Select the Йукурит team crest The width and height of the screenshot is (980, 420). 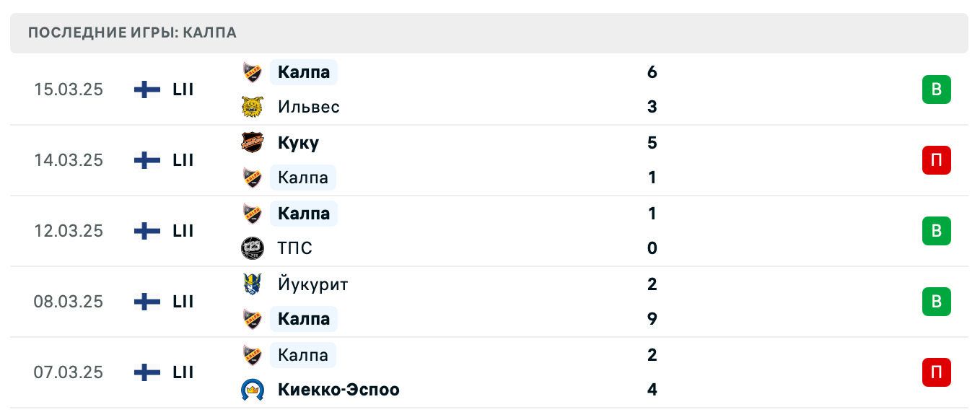tap(254, 284)
